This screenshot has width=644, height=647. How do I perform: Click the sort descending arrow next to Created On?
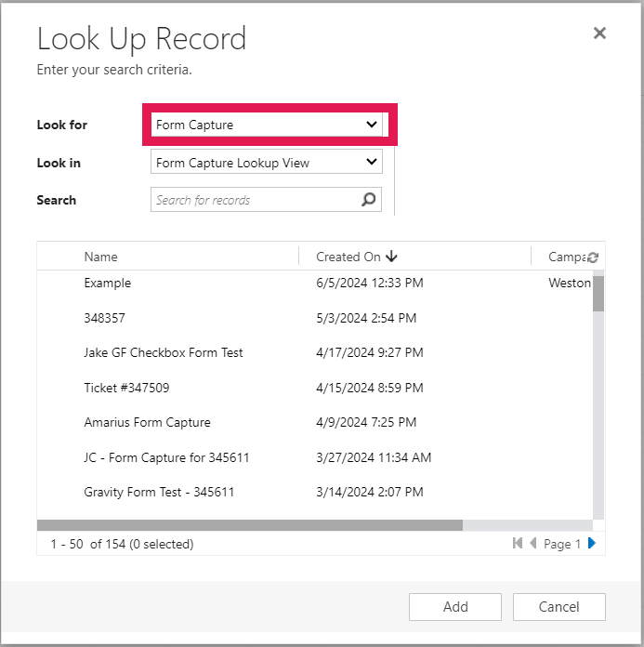pos(391,257)
